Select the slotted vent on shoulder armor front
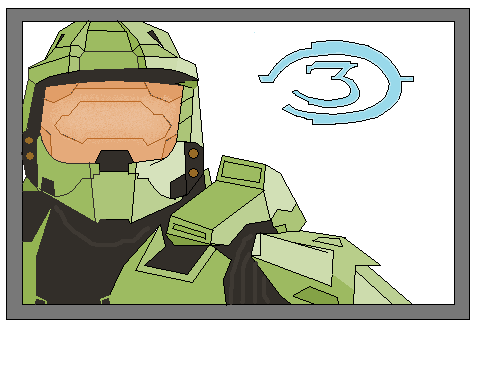This screenshot has width=484, height=376. click(x=189, y=231)
